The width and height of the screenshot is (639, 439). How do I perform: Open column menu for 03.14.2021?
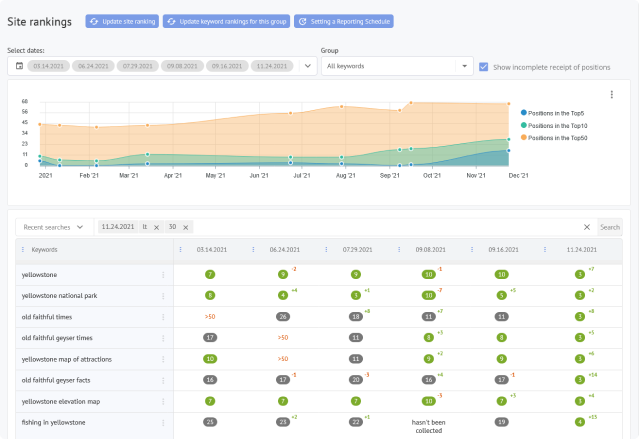tap(179, 250)
